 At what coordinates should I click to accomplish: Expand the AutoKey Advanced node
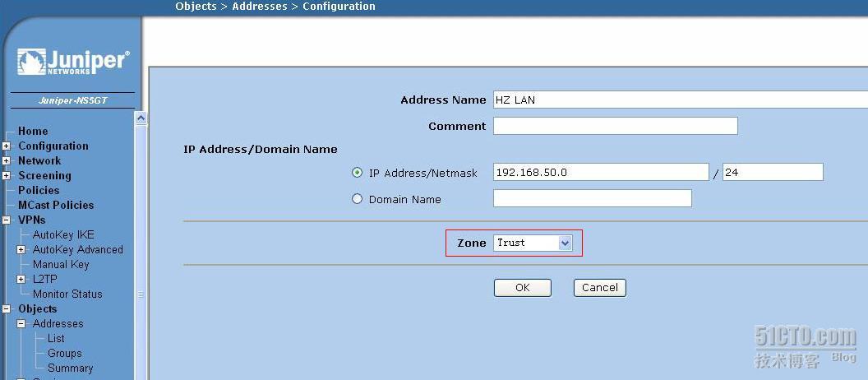click(x=21, y=250)
